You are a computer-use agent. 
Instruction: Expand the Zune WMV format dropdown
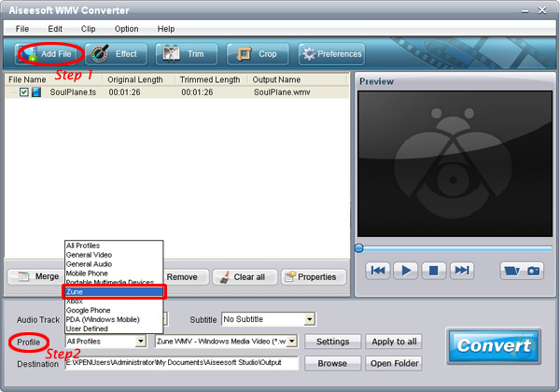[x=292, y=342]
